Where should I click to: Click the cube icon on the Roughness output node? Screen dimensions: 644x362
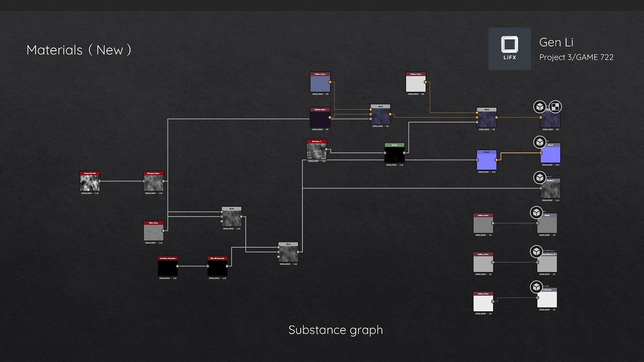point(540,178)
